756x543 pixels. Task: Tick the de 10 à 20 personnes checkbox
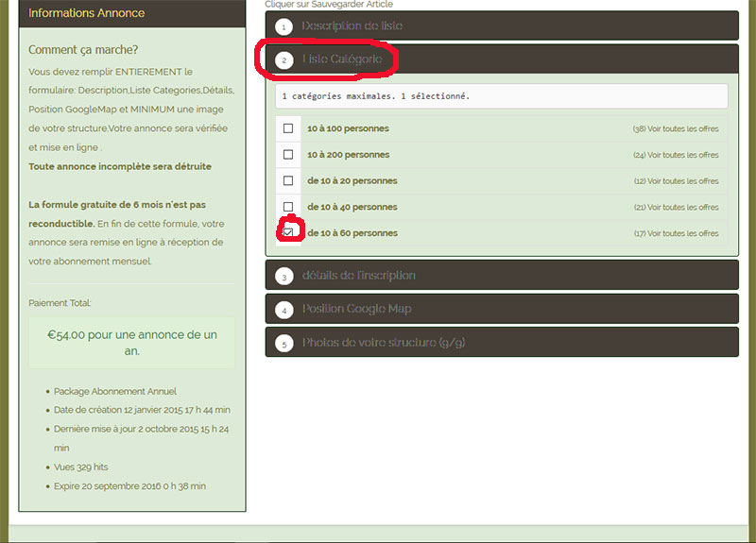click(x=288, y=180)
